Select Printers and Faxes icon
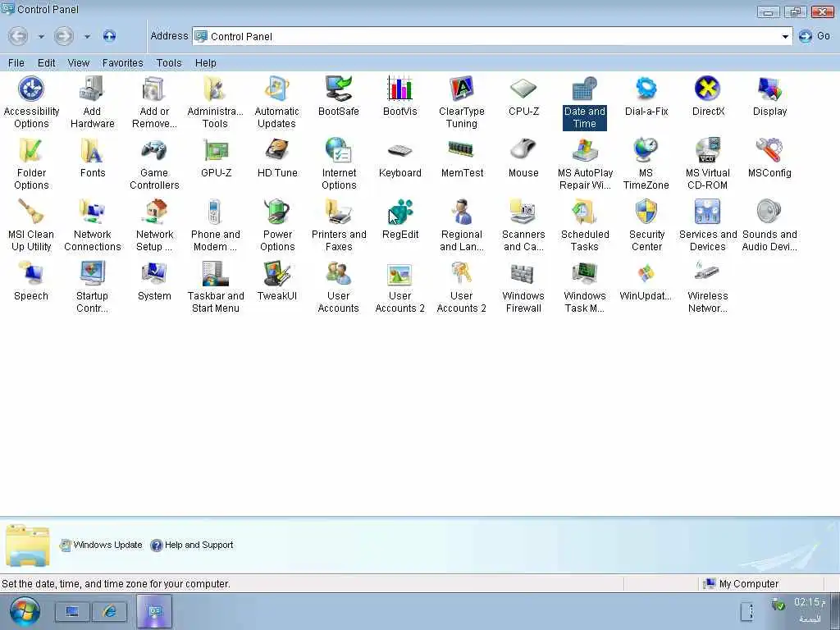 338,212
